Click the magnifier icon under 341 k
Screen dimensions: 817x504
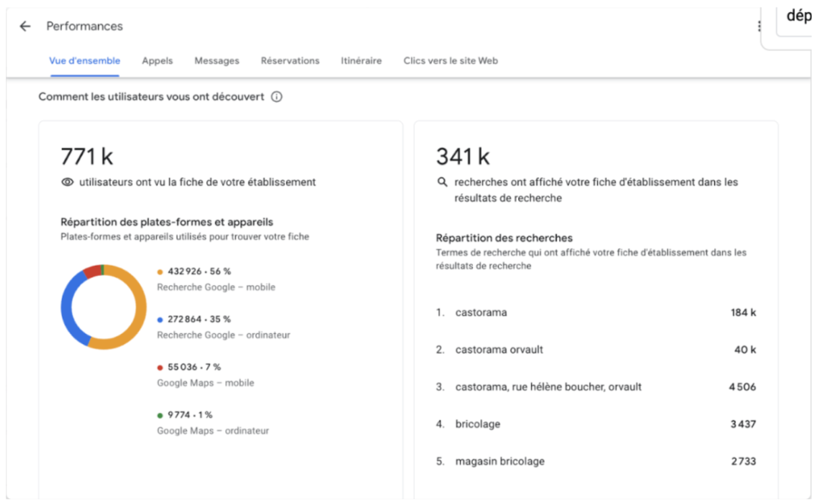443,182
